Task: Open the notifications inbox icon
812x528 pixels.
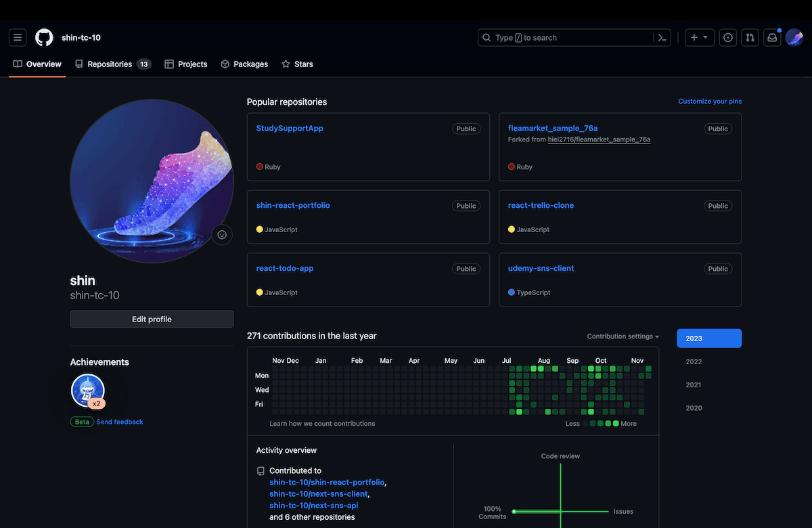Action: point(772,38)
